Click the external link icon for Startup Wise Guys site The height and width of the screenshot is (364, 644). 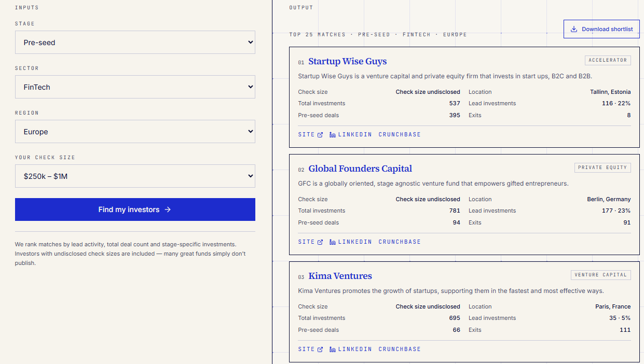320,135
